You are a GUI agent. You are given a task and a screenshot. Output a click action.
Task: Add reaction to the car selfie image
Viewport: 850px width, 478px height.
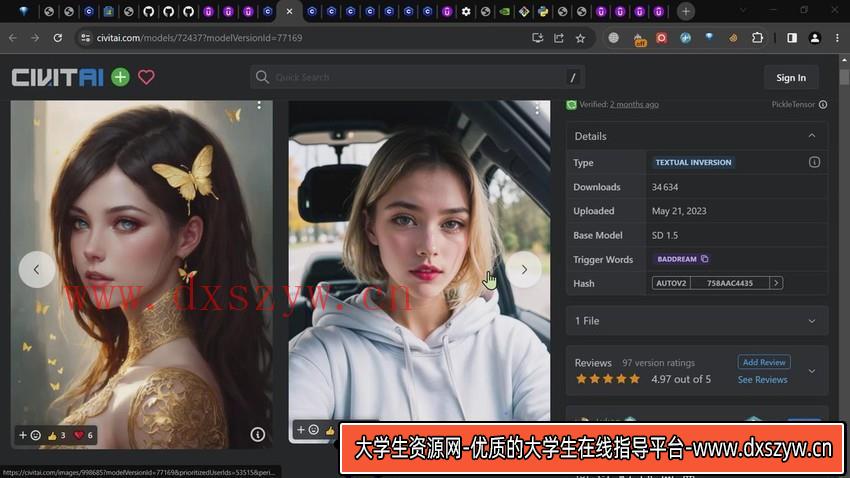[307, 430]
